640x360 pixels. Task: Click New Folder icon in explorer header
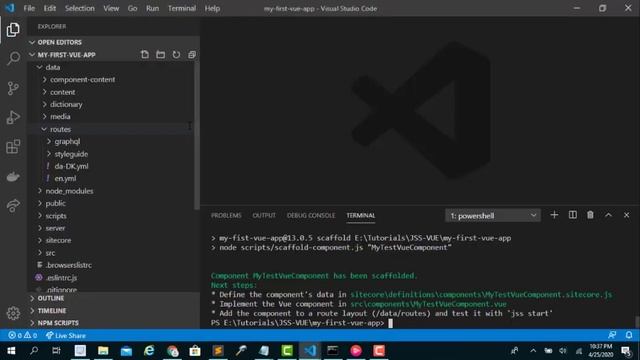tap(160, 55)
